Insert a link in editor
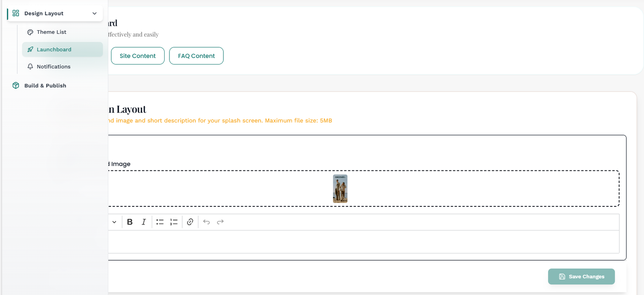 (190, 222)
